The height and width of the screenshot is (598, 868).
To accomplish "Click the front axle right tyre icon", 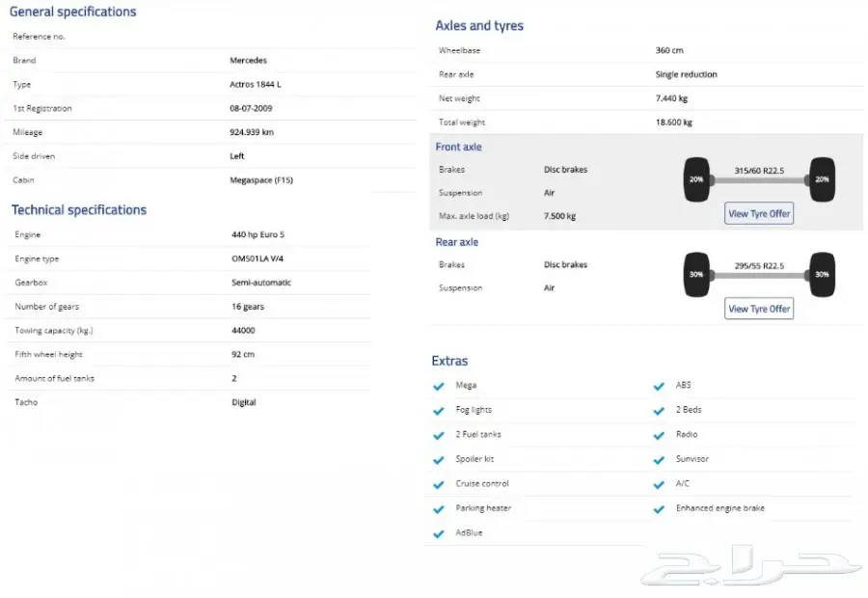I will tap(822, 179).
